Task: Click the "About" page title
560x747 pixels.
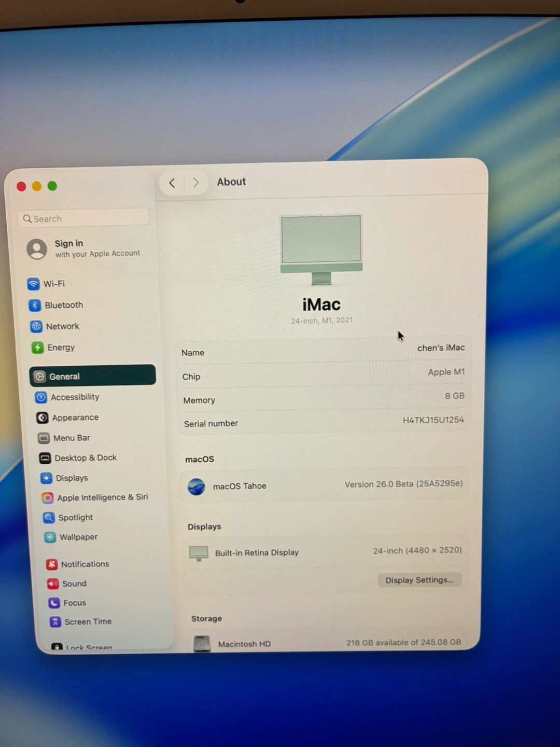Action: (x=231, y=182)
